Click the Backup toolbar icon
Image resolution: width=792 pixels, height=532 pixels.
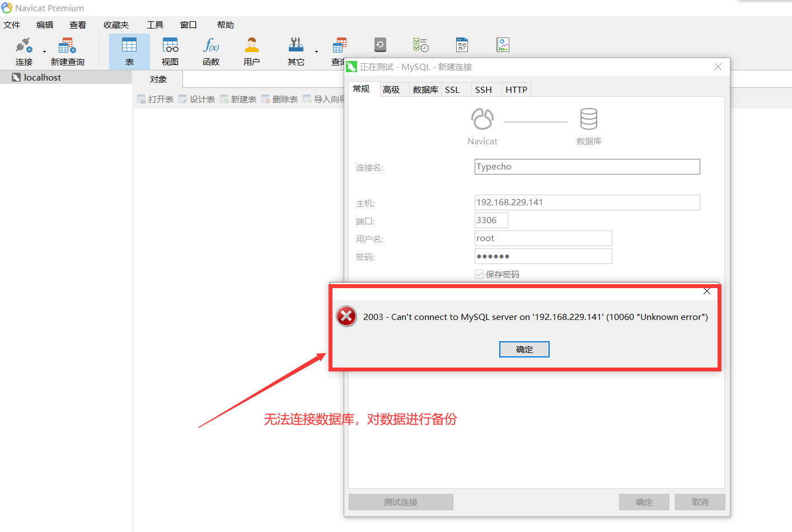(380, 45)
